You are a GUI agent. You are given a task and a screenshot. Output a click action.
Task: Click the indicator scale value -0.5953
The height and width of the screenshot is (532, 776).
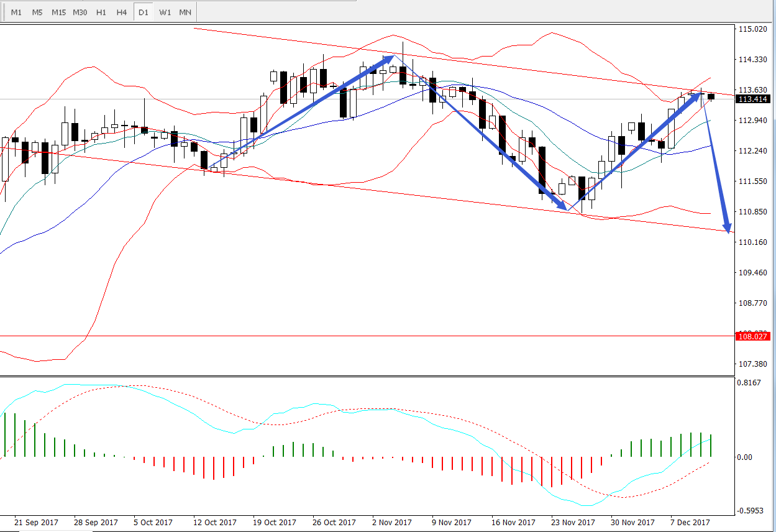[x=750, y=511]
